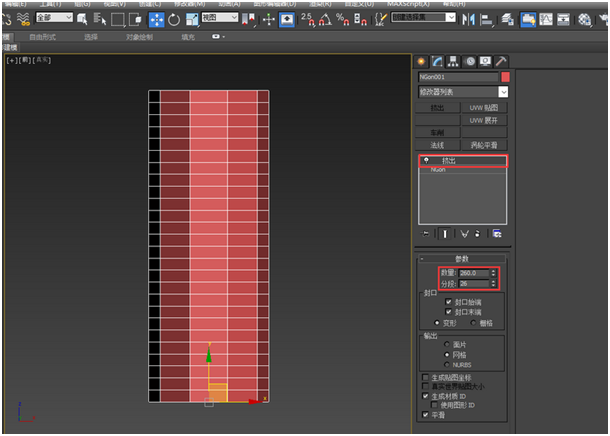Open the 全部 selection filter dropdown

pos(54,18)
